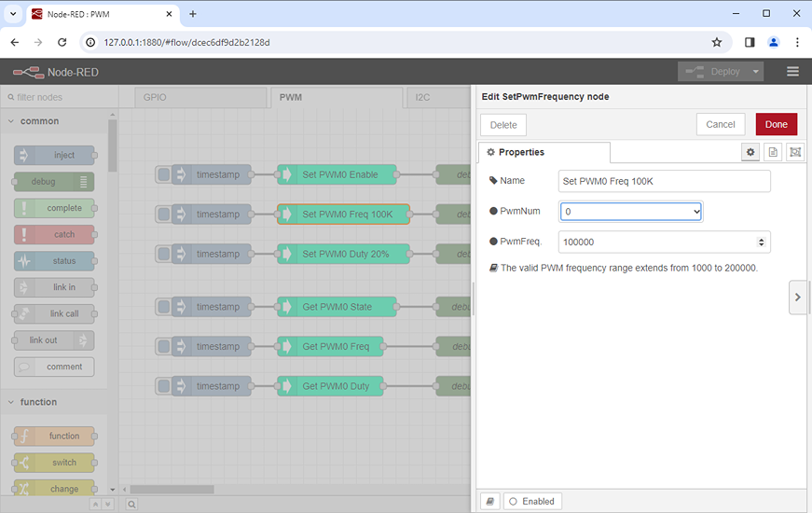Open the node appearance settings icon
The width and height of the screenshot is (812, 513).
click(794, 152)
